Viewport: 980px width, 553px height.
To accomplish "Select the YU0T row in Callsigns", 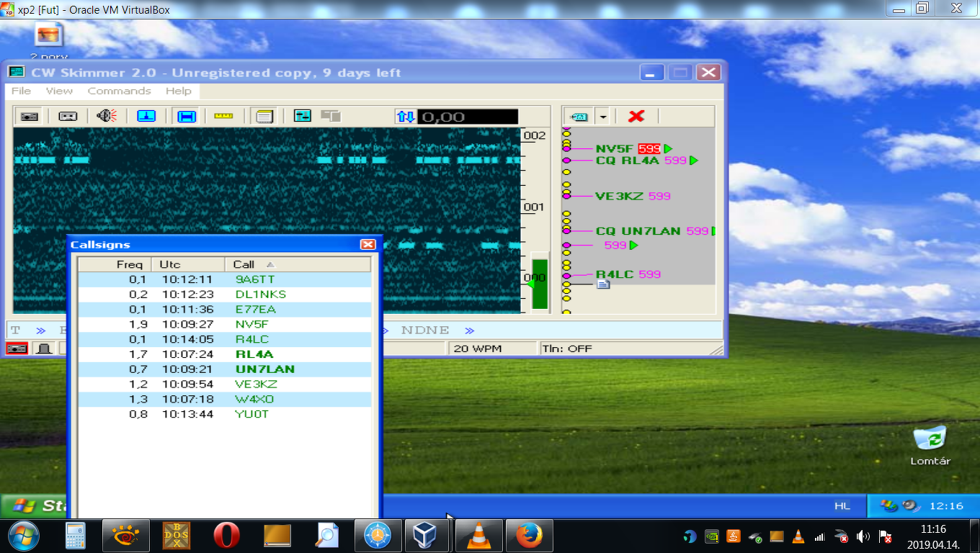I will (x=225, y=414).
